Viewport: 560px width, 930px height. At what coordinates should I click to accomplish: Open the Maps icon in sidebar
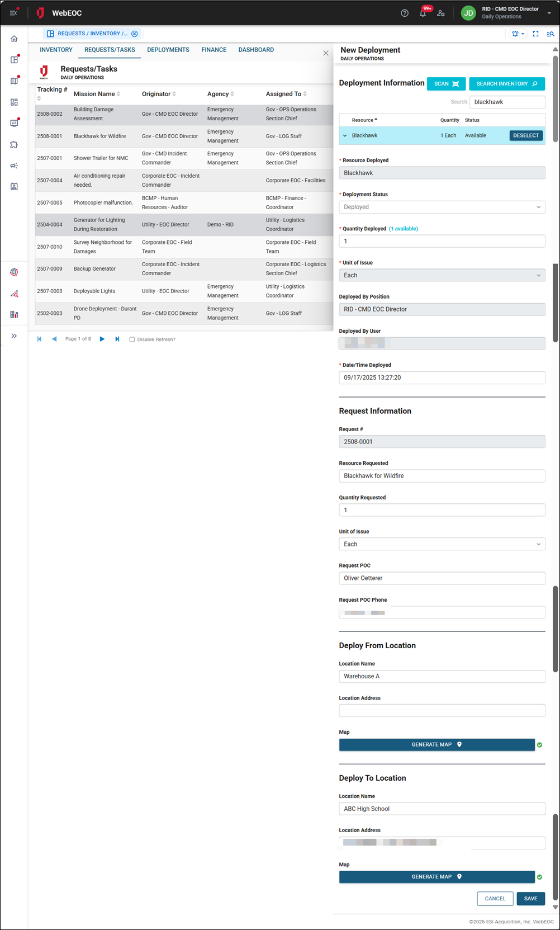[14, 81]
